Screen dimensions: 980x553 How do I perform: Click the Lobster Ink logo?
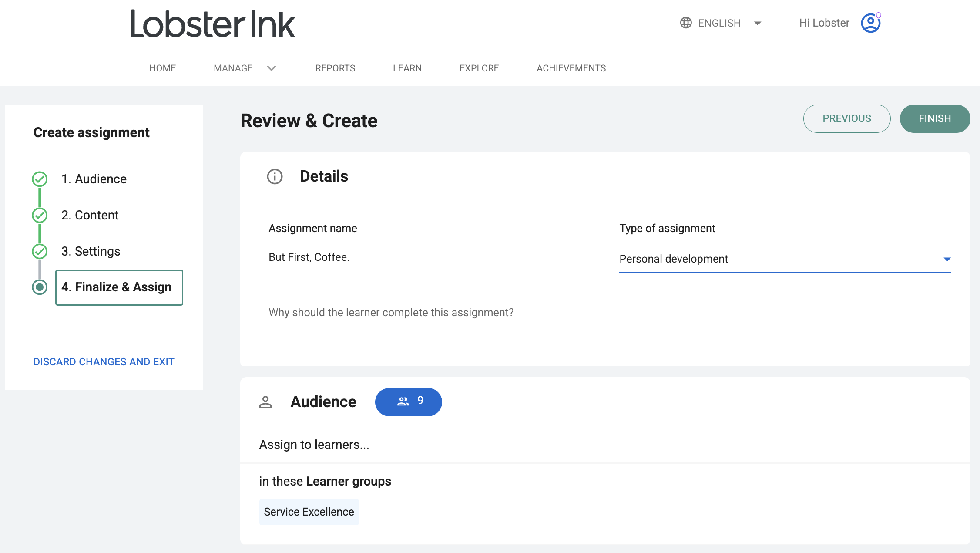point(212,24)
